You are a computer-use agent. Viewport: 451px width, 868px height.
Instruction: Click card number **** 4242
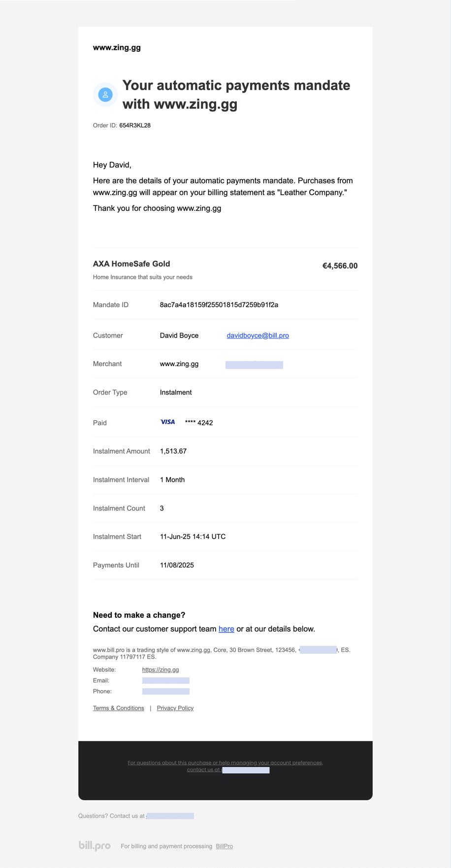click(199, 423)
